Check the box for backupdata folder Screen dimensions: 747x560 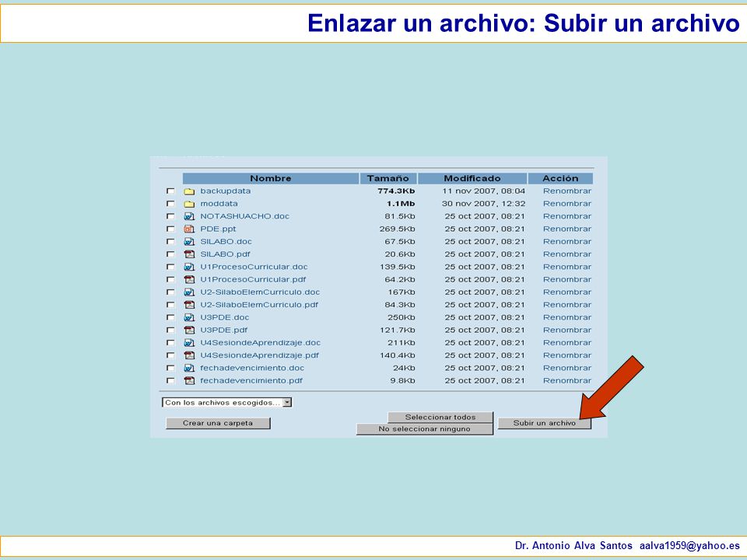click(170, 191)
